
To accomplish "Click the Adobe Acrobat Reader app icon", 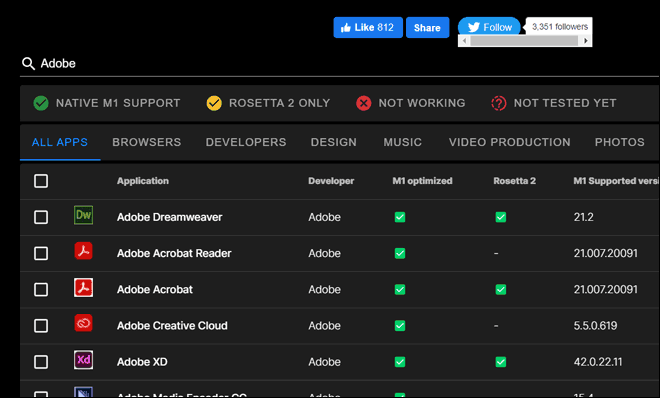I will click(x=83, y=251).
